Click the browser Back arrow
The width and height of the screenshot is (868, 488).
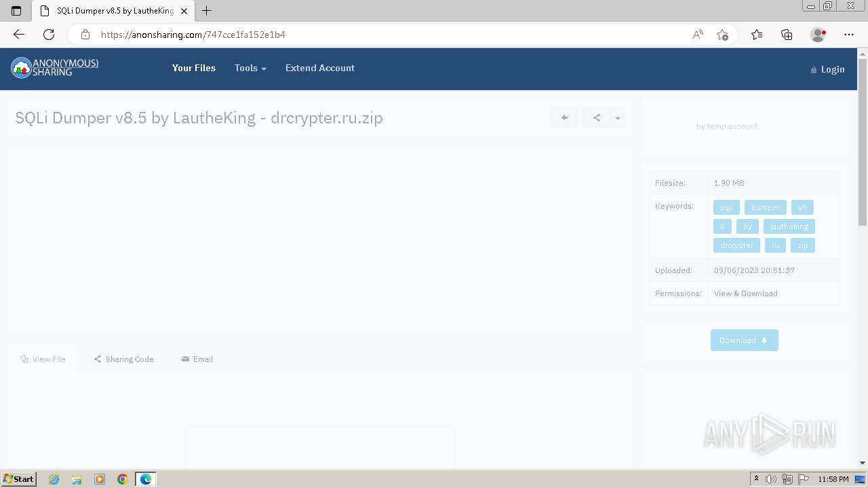(x=19, y=35)
